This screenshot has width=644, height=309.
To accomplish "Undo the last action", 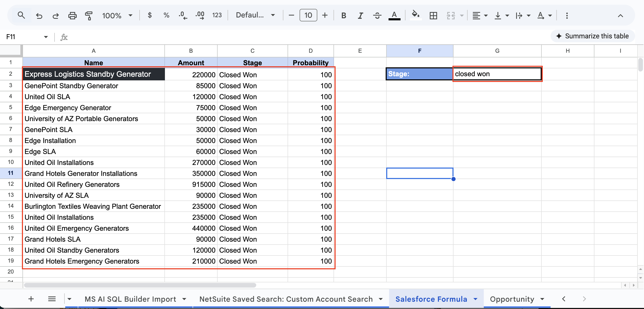I will 39,15.
